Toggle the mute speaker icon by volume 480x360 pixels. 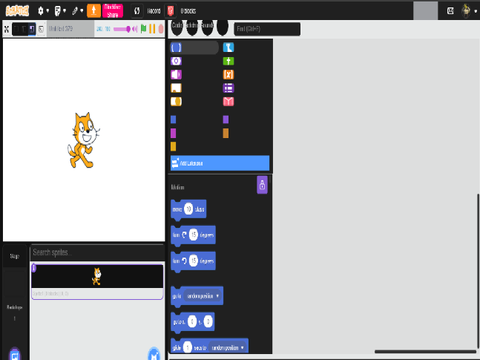(135, 29)
